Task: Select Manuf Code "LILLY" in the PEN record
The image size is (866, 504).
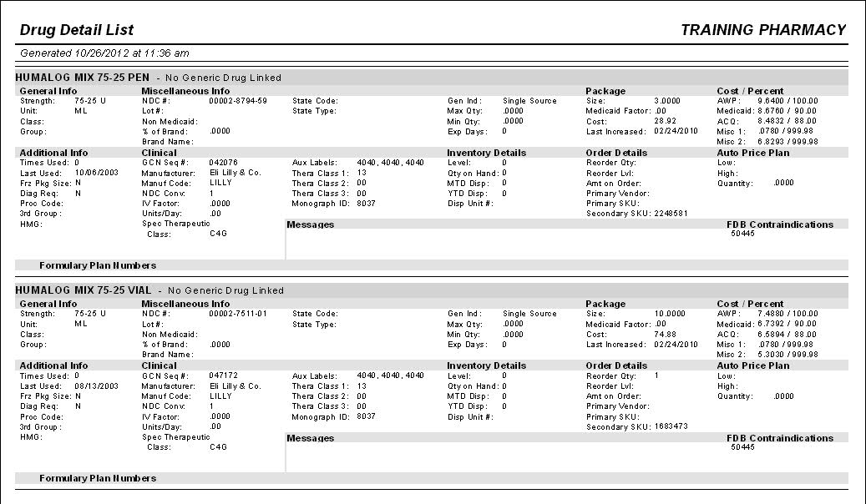Action: [x=220, y=183]
